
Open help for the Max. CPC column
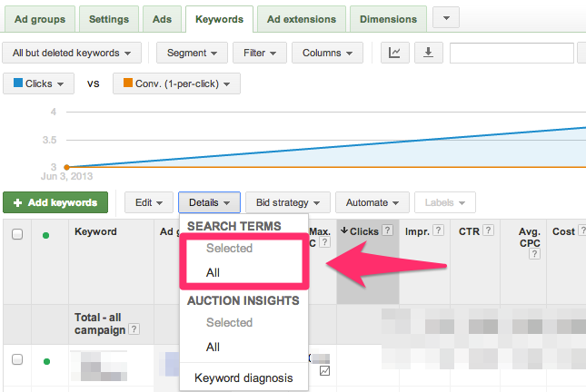click(325, 242)
